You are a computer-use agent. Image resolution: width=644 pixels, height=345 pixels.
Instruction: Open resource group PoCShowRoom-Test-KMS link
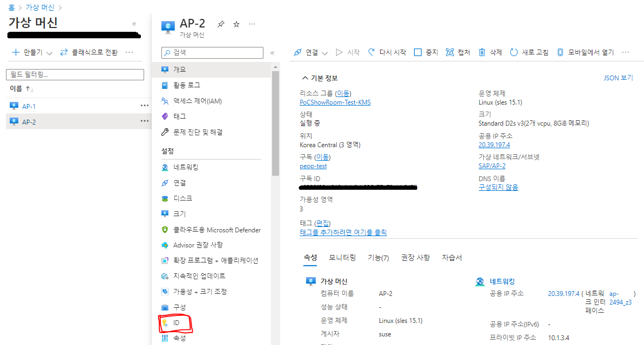[335, 102]
